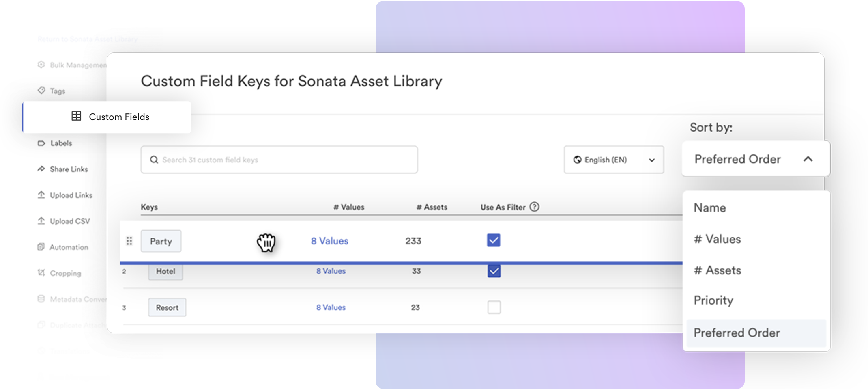This screenshot has height=389, width=868.
Task: Select Custom Fields sidebar tab
Action: click(x=107, y=117)
